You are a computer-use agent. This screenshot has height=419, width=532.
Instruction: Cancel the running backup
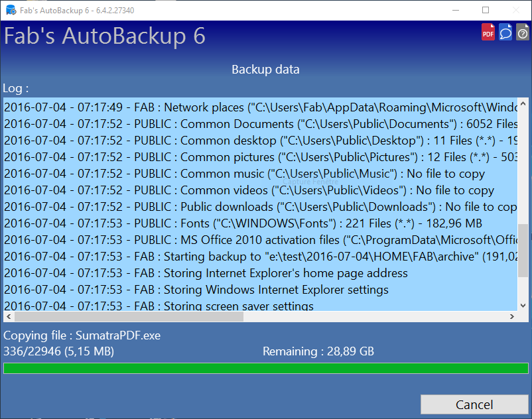tap(474, 404)
